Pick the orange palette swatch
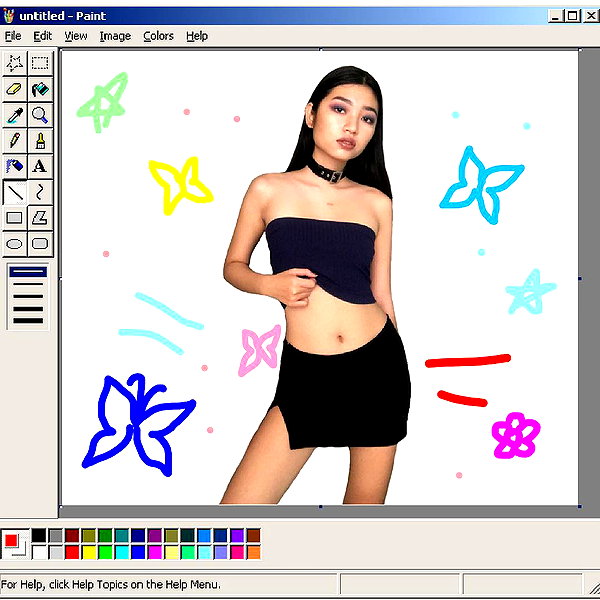This screenshot has width=600, height=600. pos(253,552)
